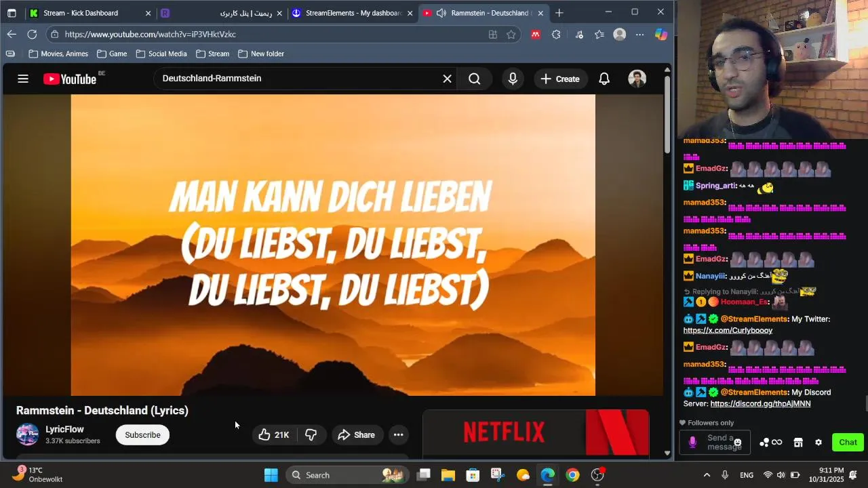Image resolution: width=868 pixels, height=488 pixels.
Task: Click the Send a message chat field
Action: 714,443
